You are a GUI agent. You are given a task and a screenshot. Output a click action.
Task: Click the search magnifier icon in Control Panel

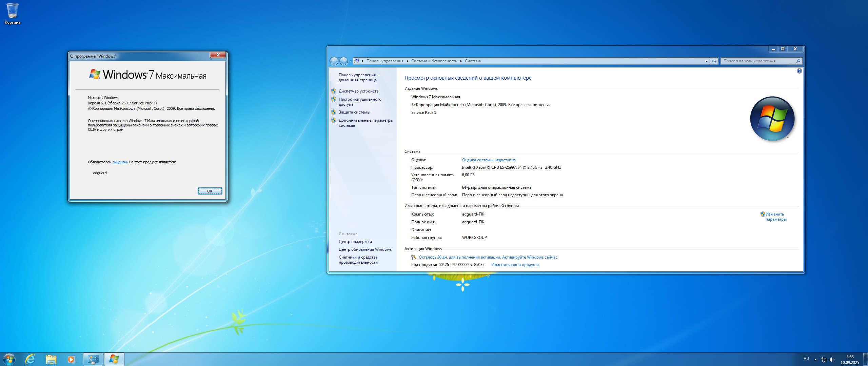click(798, 61)
